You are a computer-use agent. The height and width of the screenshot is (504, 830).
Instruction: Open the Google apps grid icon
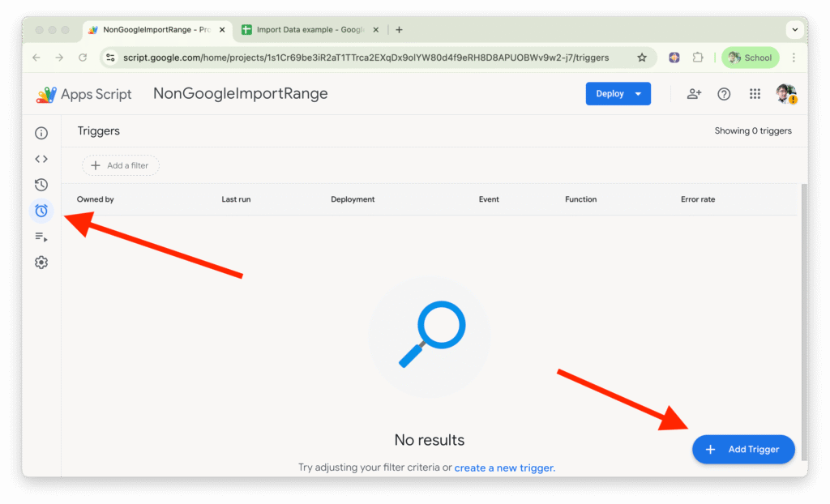tap(755, 94)
